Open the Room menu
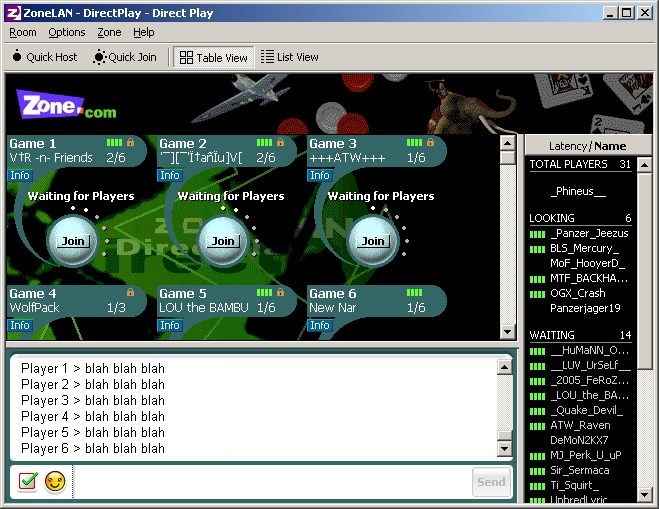 coord(23,32)
